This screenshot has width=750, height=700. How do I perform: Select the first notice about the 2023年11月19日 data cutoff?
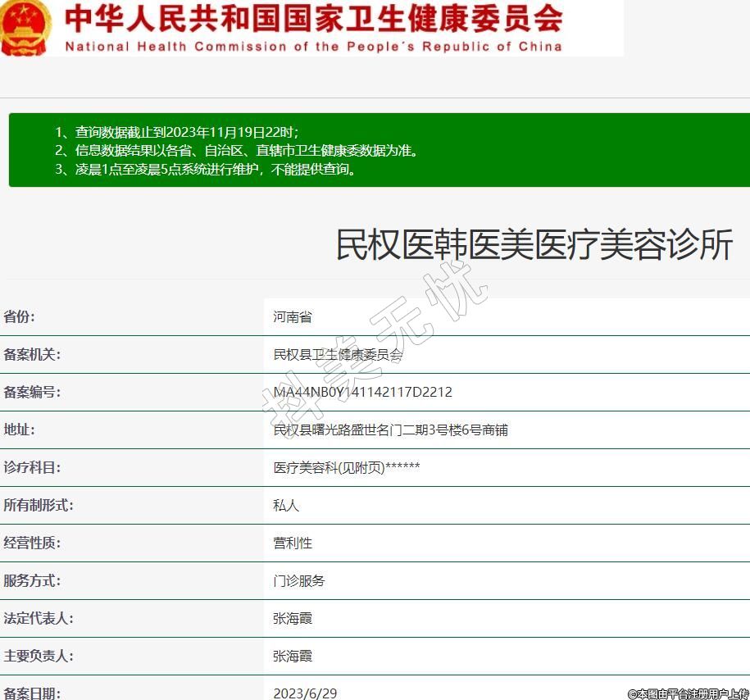coord(177,132)
